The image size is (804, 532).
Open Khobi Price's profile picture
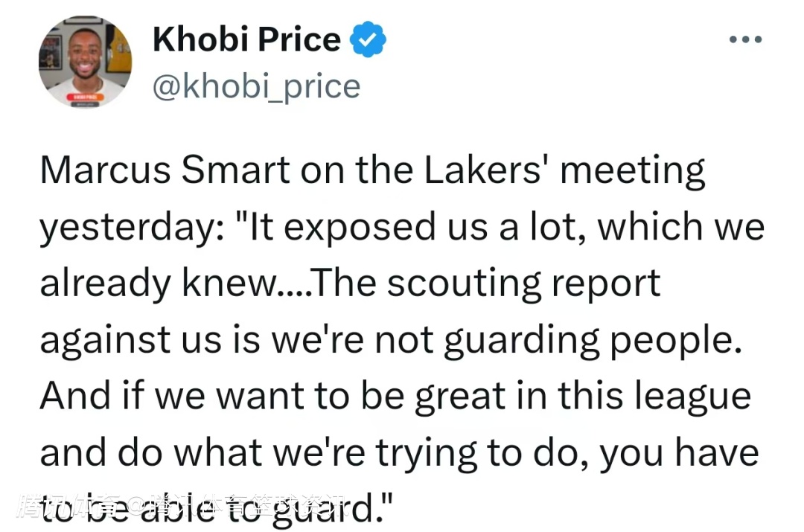tap(85, 63)
